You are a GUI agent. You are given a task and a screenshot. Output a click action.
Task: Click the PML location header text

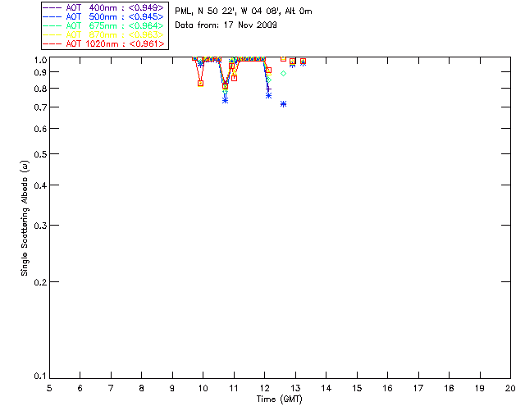pos(244,11)
